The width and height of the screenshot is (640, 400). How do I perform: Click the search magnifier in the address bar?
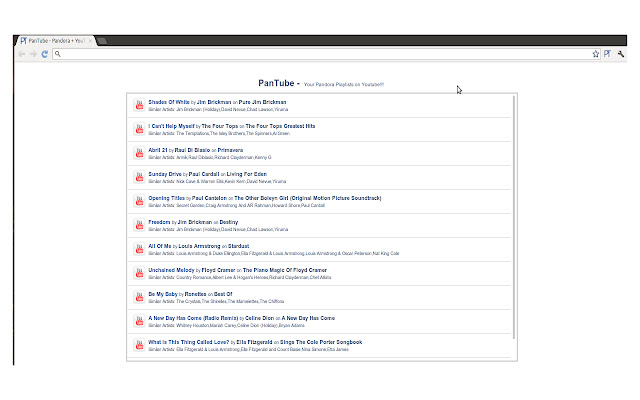click(58, 54)
